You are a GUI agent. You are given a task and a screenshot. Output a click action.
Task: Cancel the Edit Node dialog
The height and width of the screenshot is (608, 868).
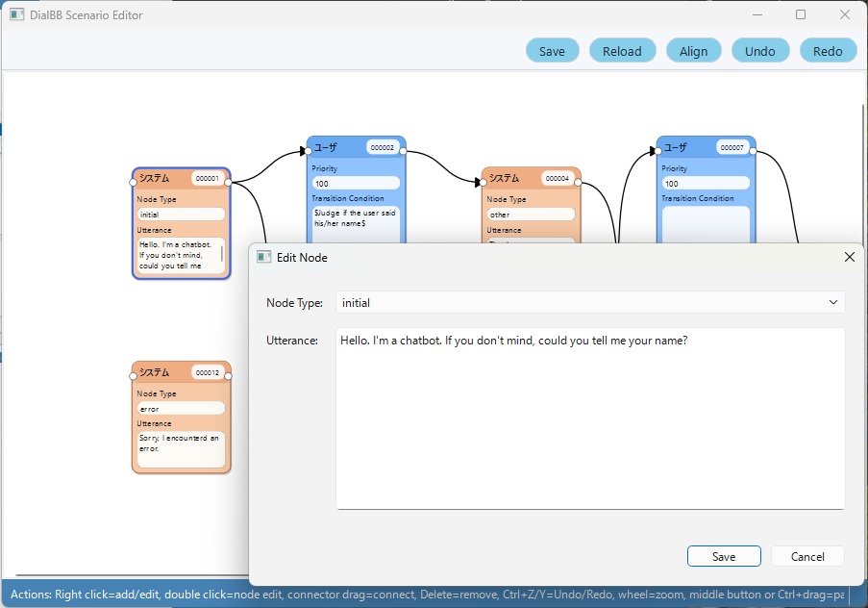[x=807, y=556]
